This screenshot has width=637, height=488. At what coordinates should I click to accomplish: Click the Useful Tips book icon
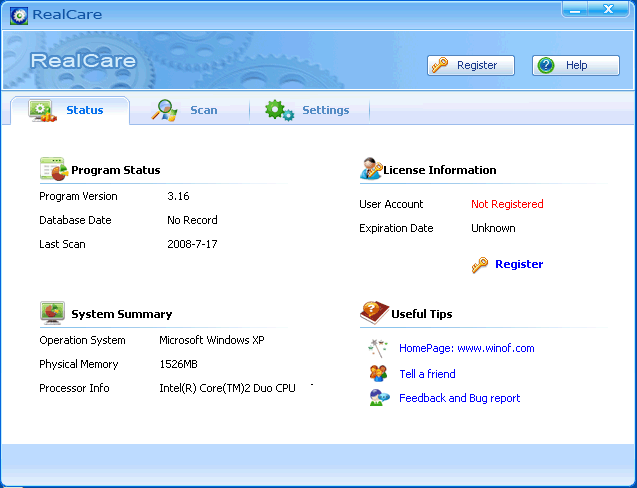374,312
